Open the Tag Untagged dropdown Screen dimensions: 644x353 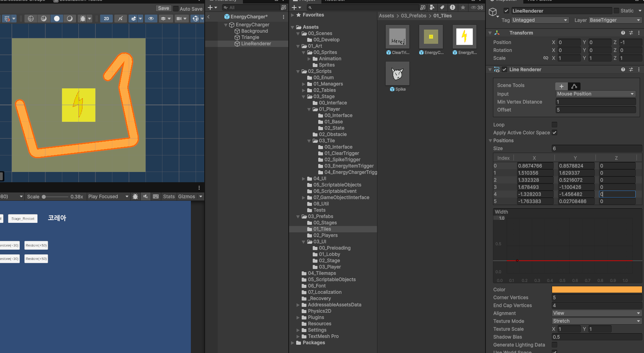click(x=540, y=20)
